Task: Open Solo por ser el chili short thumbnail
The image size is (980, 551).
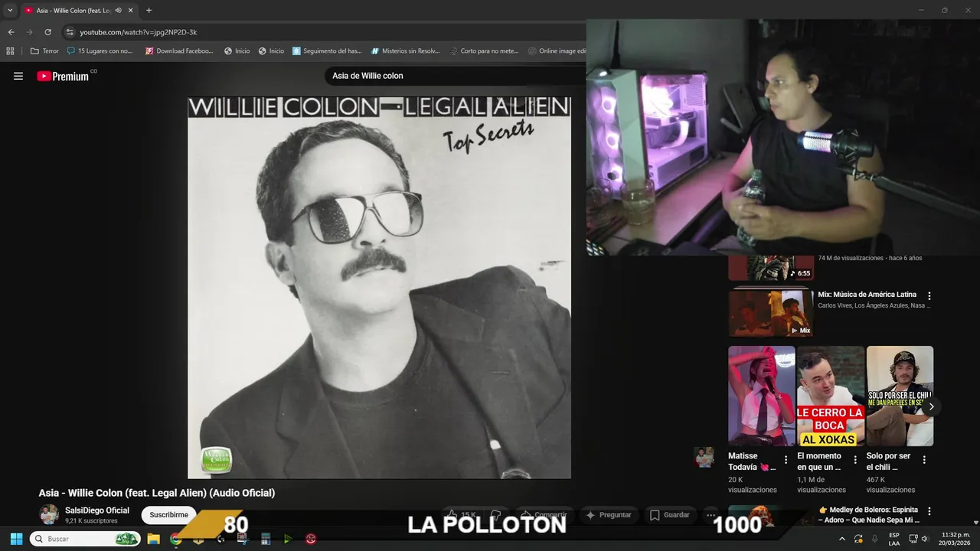Action: click(900, 396)
